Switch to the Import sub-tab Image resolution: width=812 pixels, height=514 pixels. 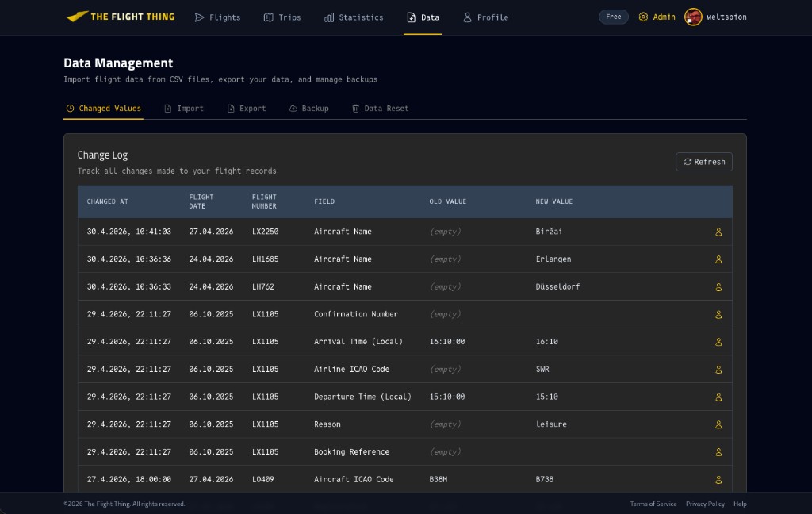click(184, 109)
